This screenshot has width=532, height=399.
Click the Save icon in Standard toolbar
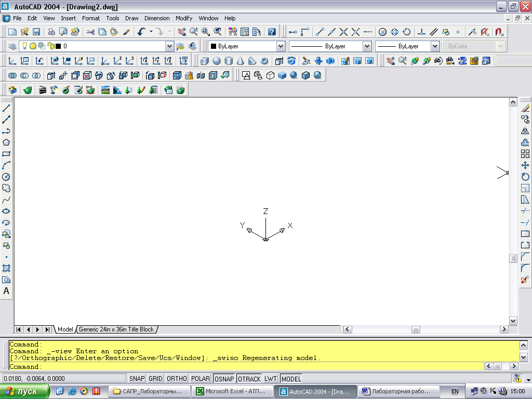(36, 32)
